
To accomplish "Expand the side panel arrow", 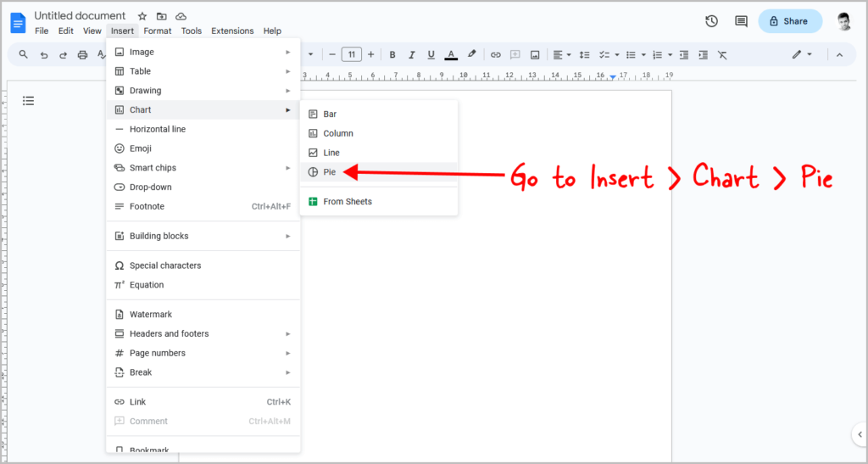I will tap(860, 434).
